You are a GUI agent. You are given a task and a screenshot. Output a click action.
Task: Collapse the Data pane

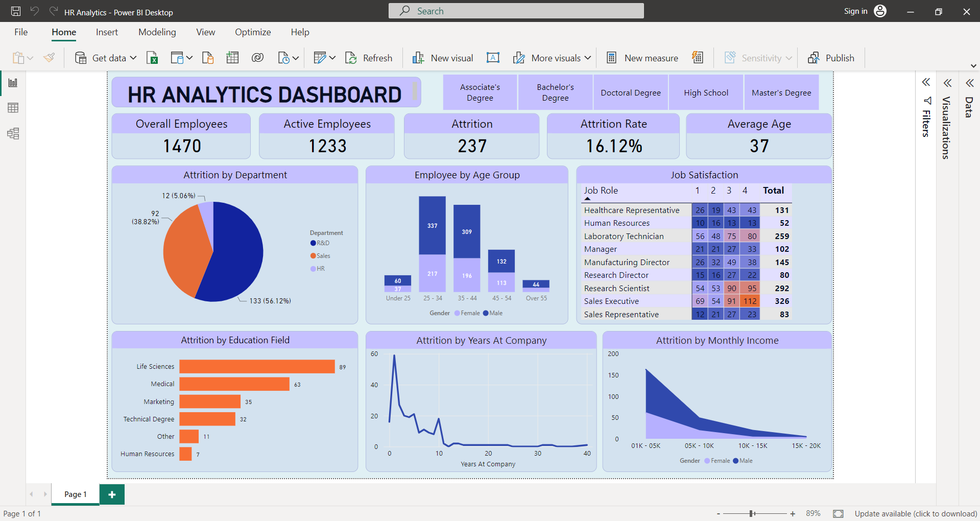[970, 83]
